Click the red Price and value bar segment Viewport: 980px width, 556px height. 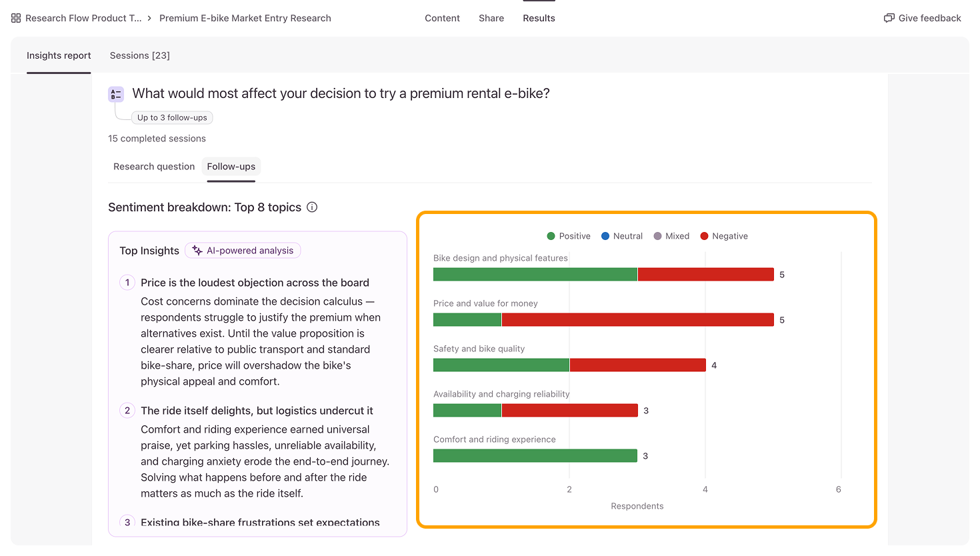click(x=638, y=320)
